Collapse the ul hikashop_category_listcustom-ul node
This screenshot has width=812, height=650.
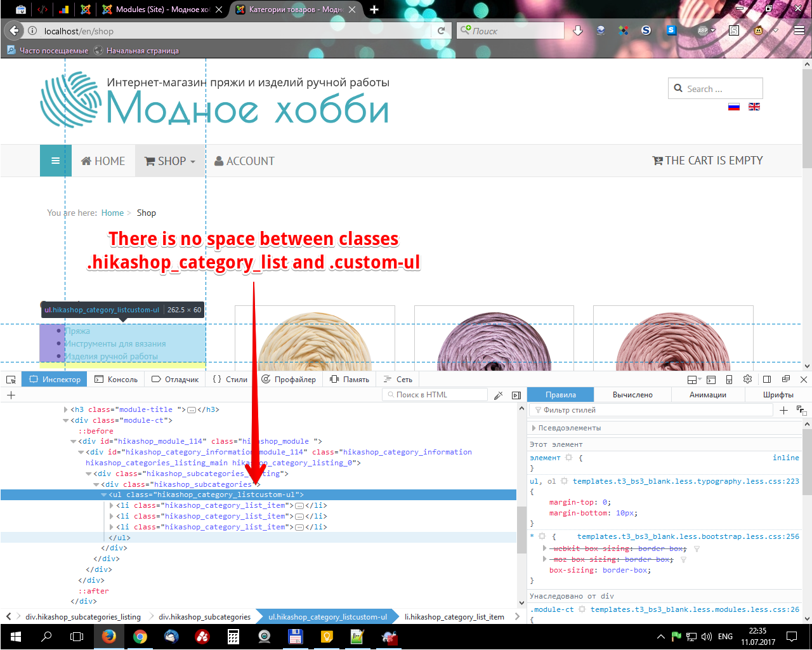coord(104,495)
